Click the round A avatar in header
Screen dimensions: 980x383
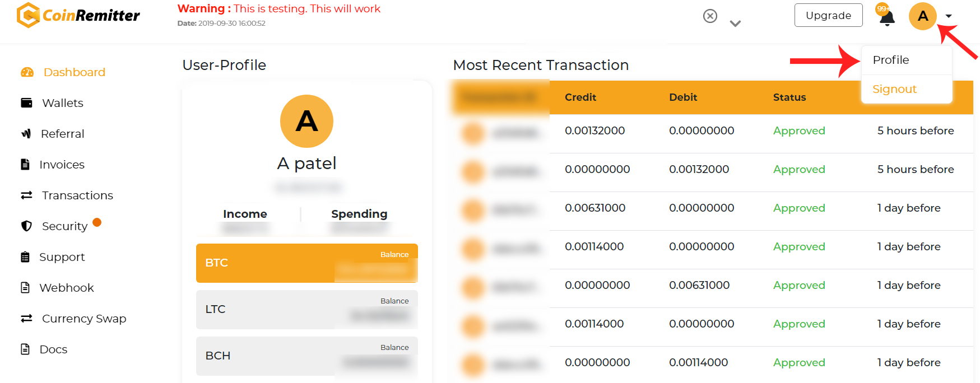(922, 16)
